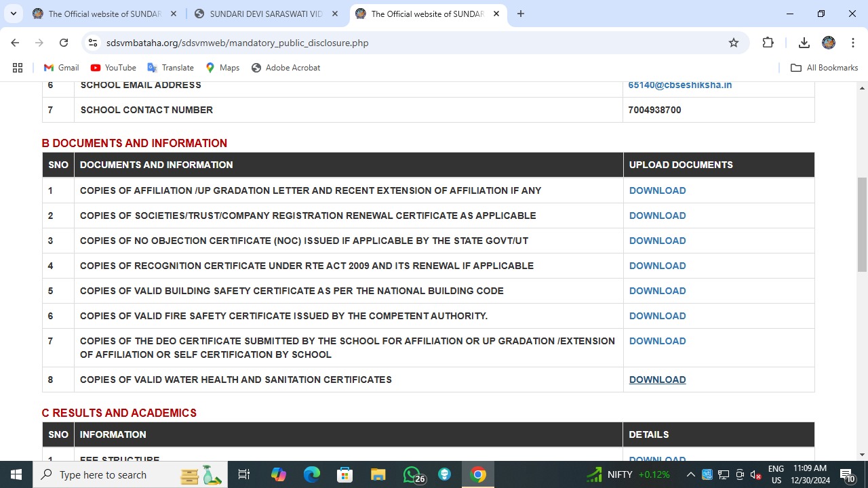Click WhatsApp icon in taskbar
Screen dimensions: 868x488
click(x=412, y=474)
